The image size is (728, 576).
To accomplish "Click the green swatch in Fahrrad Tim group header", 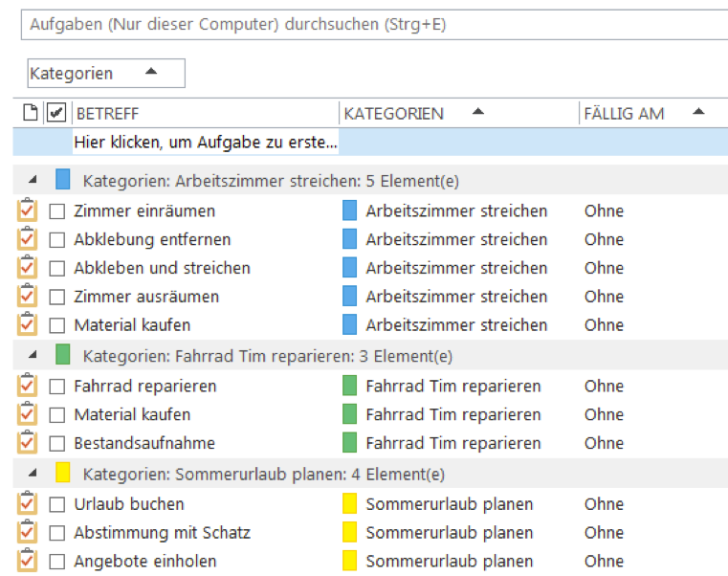I will 63,354.
